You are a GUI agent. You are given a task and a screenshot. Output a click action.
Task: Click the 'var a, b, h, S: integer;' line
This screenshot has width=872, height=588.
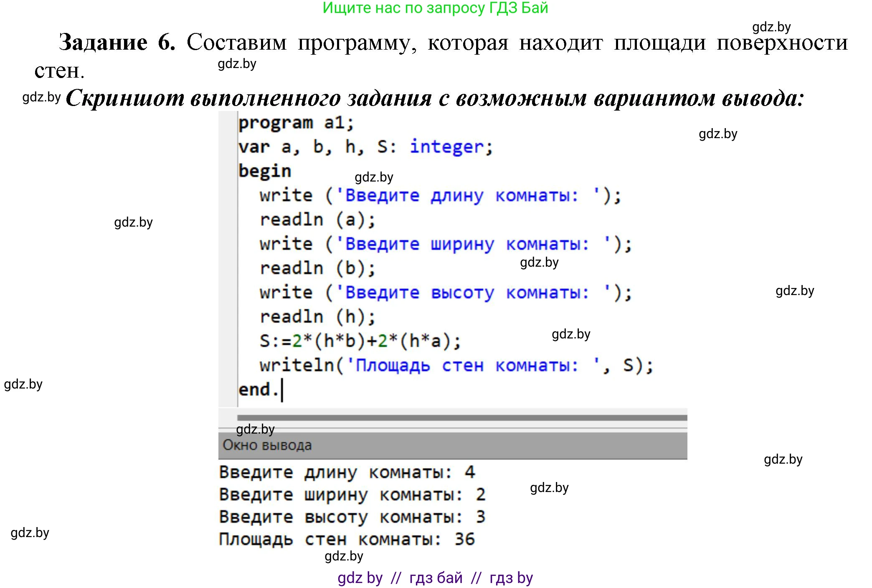(x=366, y=147)
